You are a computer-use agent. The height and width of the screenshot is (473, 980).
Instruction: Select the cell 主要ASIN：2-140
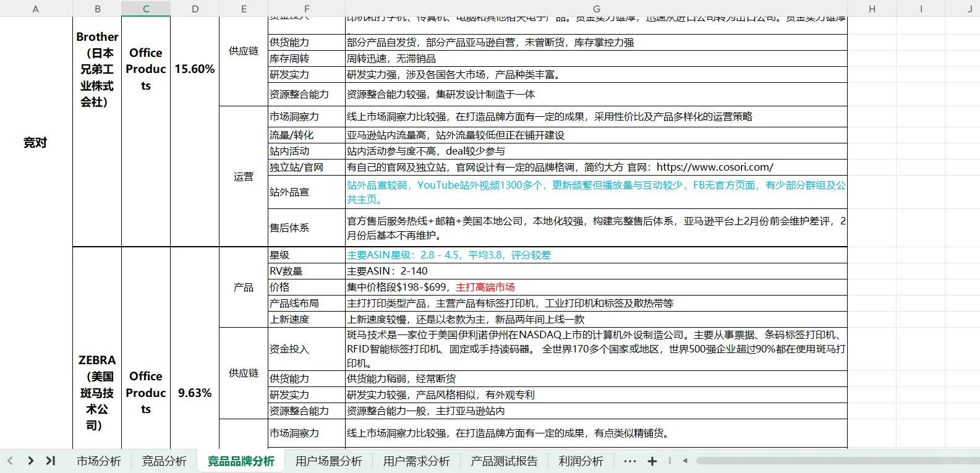[x=596, y=271]
